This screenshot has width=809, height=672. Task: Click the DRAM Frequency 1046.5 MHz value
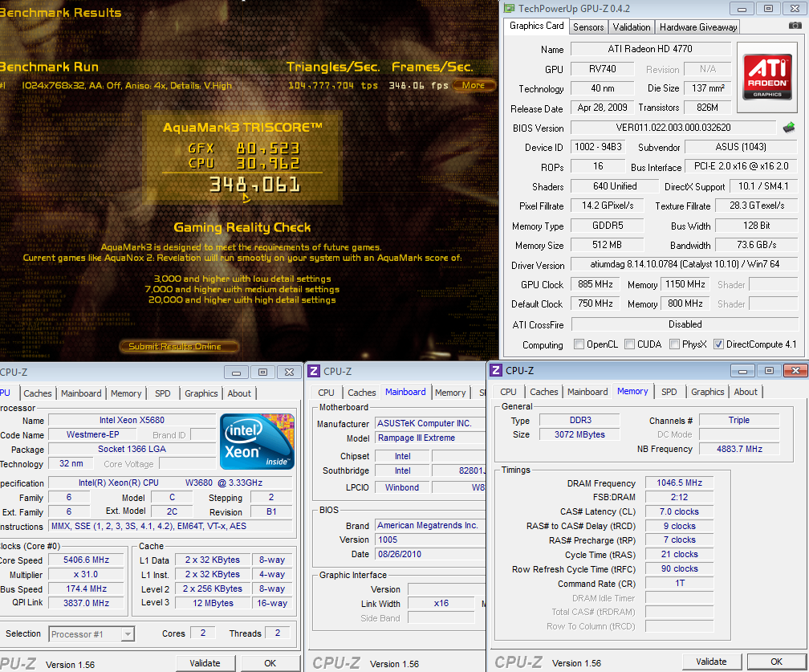click(x=679, y=483)
